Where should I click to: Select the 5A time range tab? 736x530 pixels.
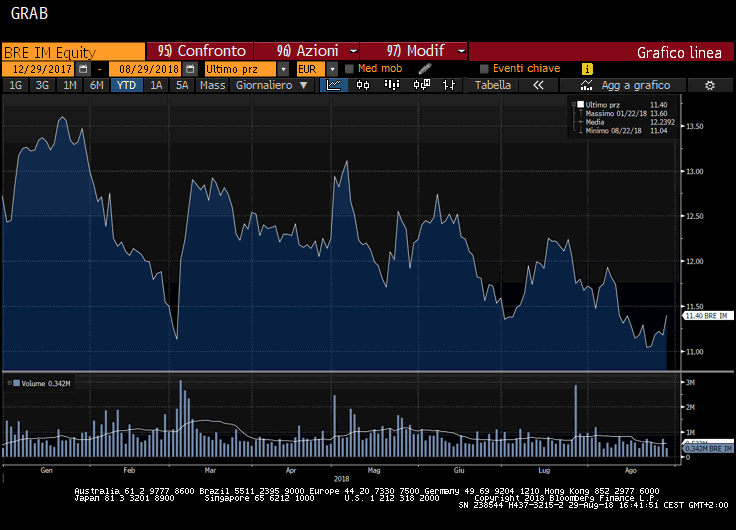(x=182, y=85)
